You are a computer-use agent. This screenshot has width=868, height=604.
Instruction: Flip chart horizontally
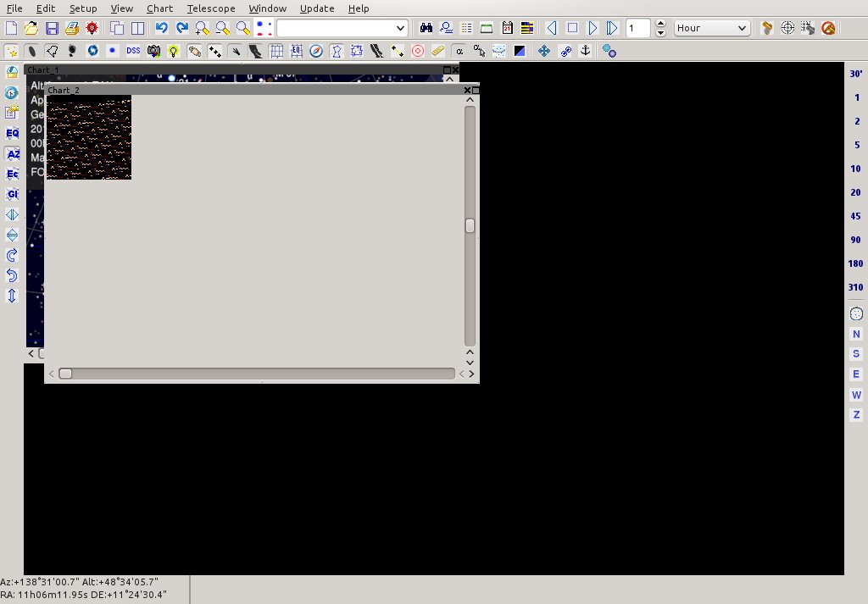pyautogui.click(x=12, y=214)
